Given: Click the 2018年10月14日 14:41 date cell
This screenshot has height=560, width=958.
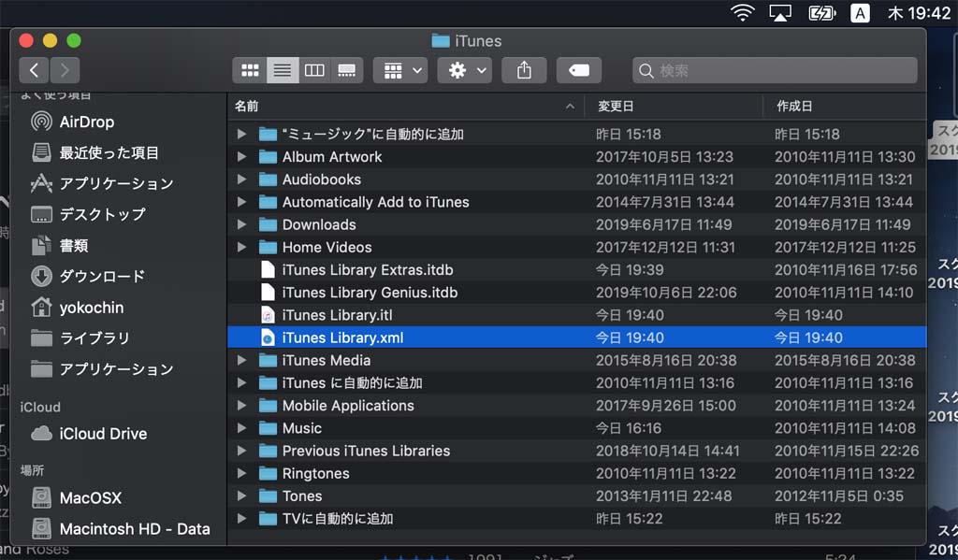Looking at the screenshot, I should tap(668, 451).
